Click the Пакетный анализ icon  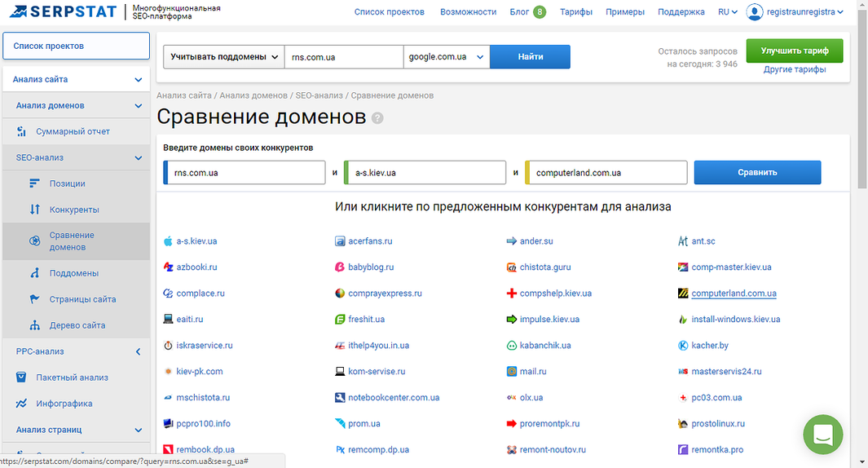click(x=21, y=377)
